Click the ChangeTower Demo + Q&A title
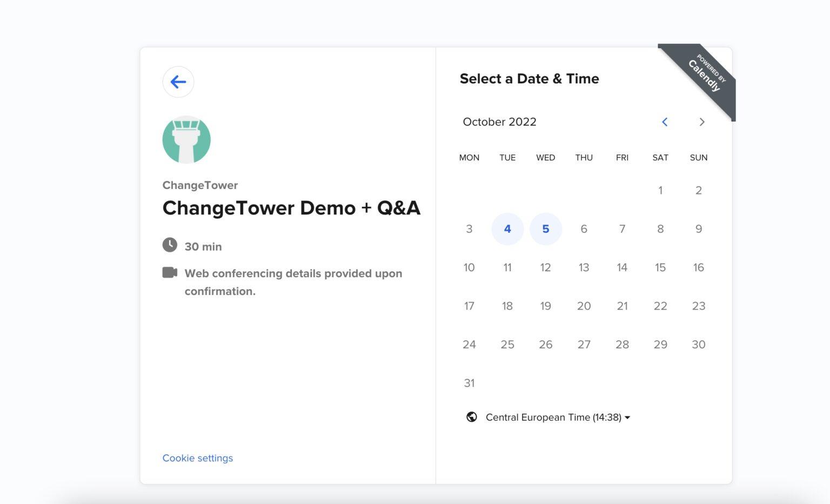 click(x=292, y=207)
